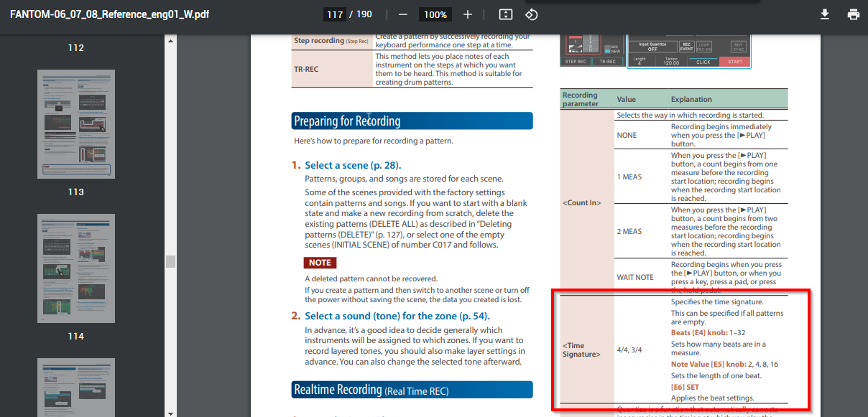Click the '1 MEAS' value cell

tap(641, 177)
